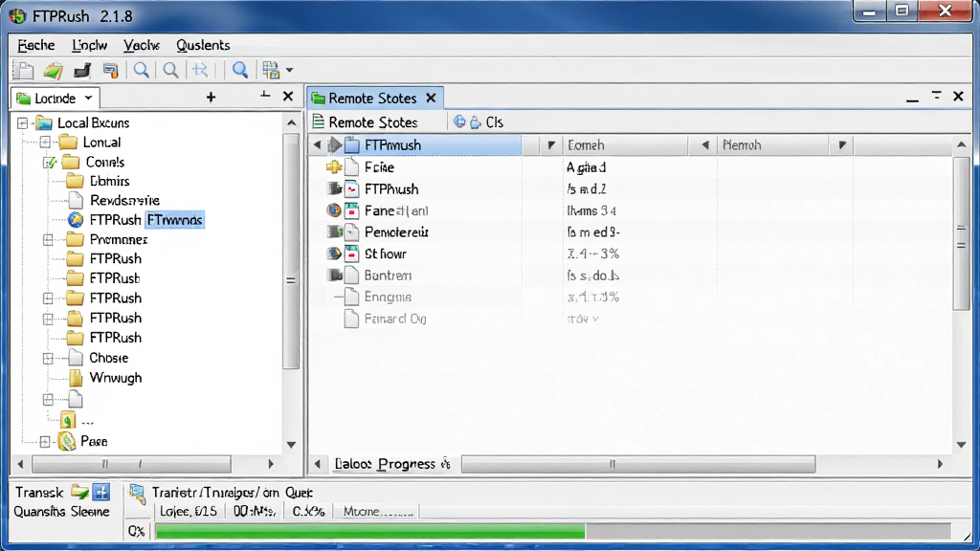Screen dimensions: 980x551
Task: Click the Mtone status field
Action: pyautogui.click(x=378, y=512)
